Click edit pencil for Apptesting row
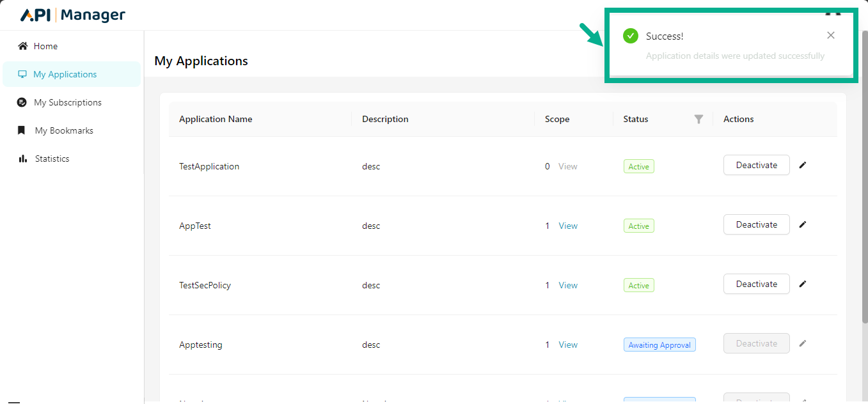This screenshot has width=868, height=404. coord(803,343)
